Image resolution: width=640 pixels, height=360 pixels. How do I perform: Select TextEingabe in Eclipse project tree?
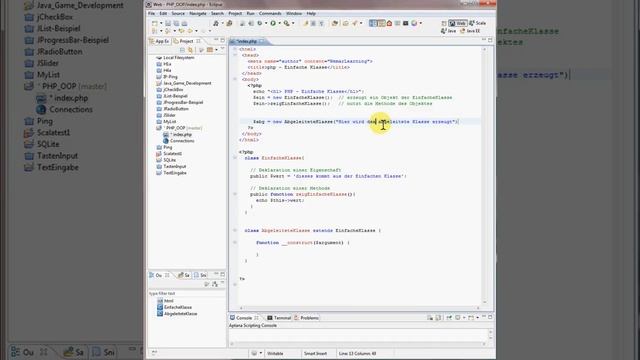171,173
